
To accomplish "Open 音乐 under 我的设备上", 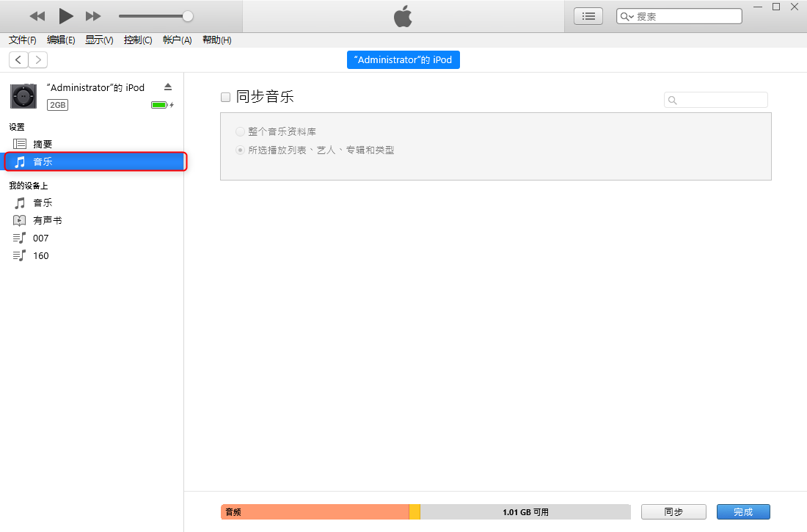I will (92, 203).
